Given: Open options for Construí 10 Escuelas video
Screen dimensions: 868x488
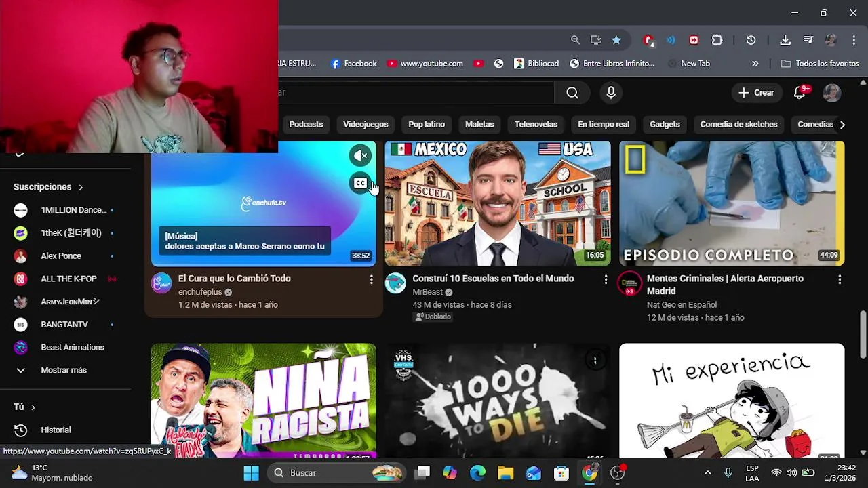Looking at the screenshot, I should tap(606, 279).
